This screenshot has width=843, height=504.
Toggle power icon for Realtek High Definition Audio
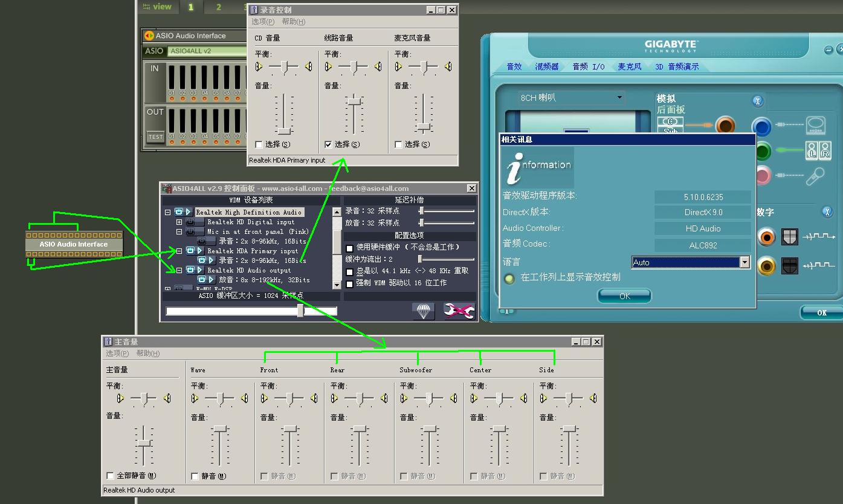click(x=179, y=212)
